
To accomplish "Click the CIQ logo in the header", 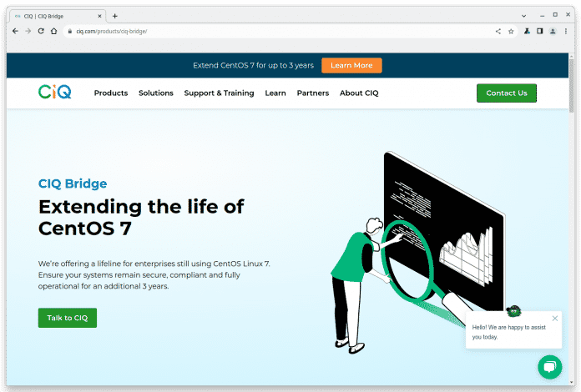I will [x=54, y=93].
